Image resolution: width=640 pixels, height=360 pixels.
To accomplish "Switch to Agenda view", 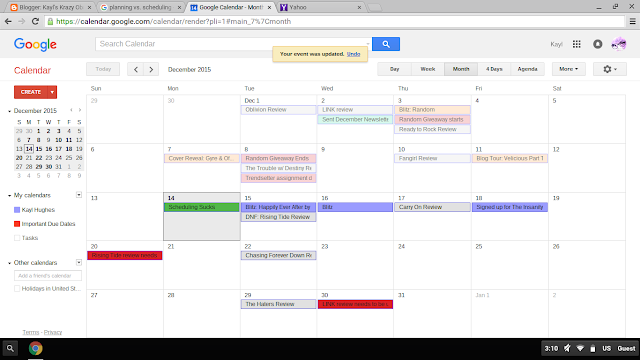I will point(527,69).
